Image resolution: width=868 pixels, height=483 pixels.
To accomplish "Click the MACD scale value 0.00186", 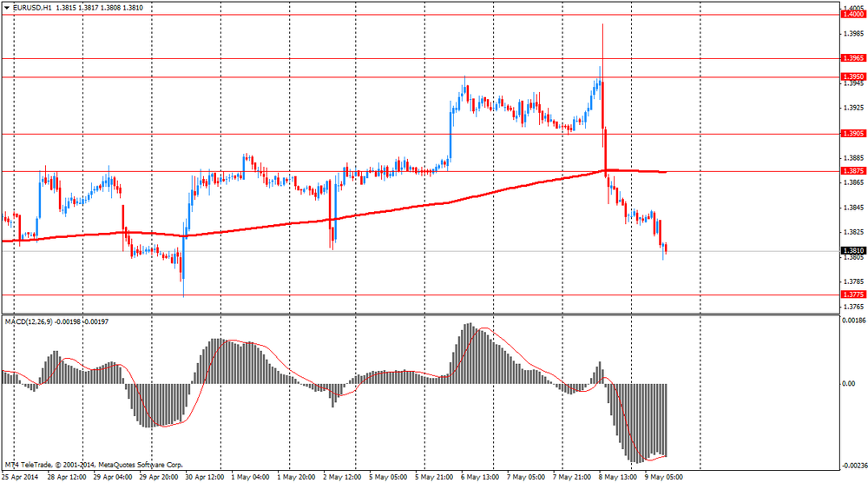I will tap(853, 321).
